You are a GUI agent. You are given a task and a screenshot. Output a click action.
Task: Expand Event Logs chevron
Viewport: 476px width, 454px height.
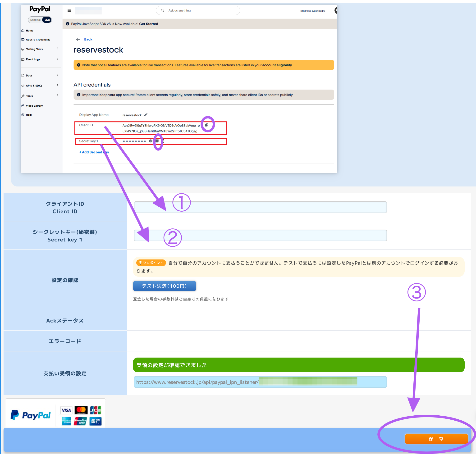(x=57, y=59)
